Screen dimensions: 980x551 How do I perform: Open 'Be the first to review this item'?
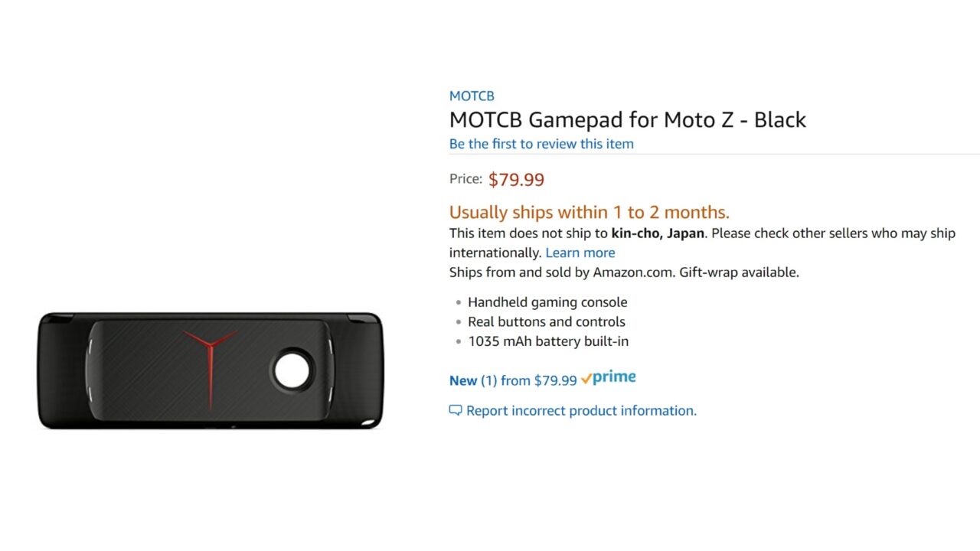pyautogui.click(x=541, y=144)
